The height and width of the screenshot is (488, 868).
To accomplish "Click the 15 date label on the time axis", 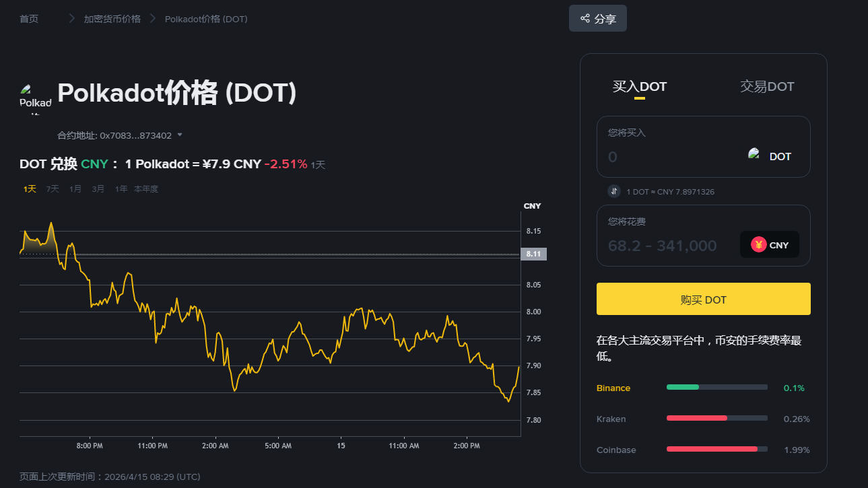I will [x=341, y=446].
